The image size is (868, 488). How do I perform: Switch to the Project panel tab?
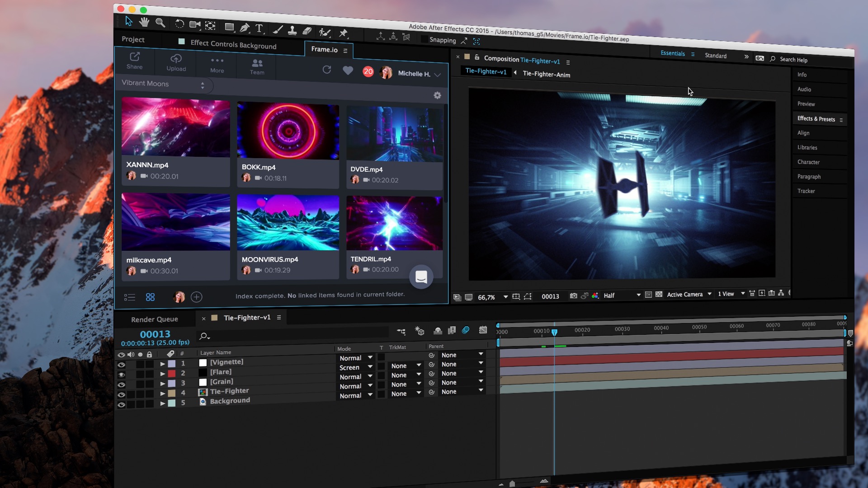tap(132, 40)
